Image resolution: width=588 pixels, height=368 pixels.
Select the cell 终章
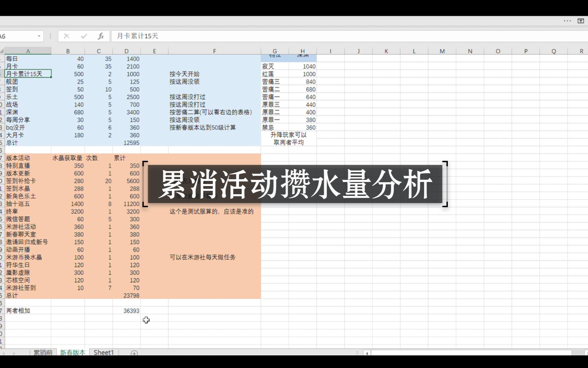point(28,212)
